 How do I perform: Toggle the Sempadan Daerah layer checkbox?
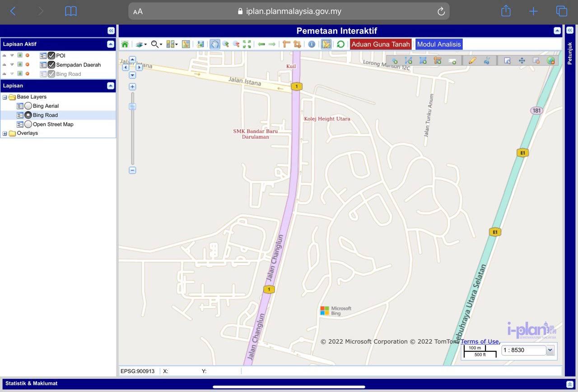click(x=51, y=65)
